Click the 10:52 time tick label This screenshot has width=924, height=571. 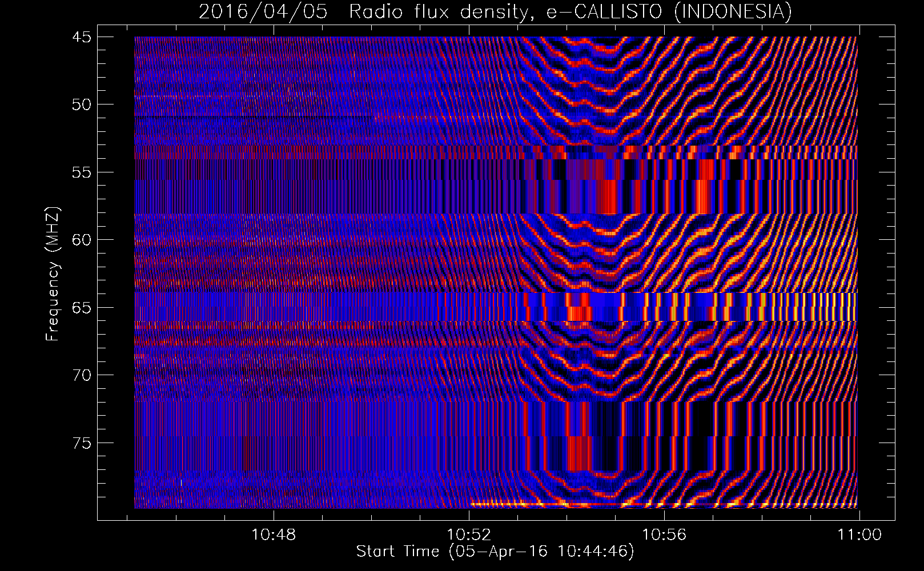coord(469,535)
